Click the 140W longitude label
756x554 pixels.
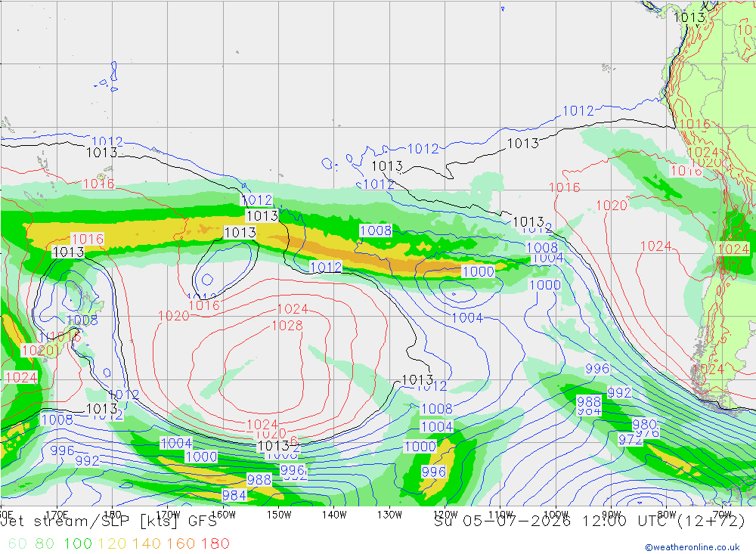pos(334,515)
